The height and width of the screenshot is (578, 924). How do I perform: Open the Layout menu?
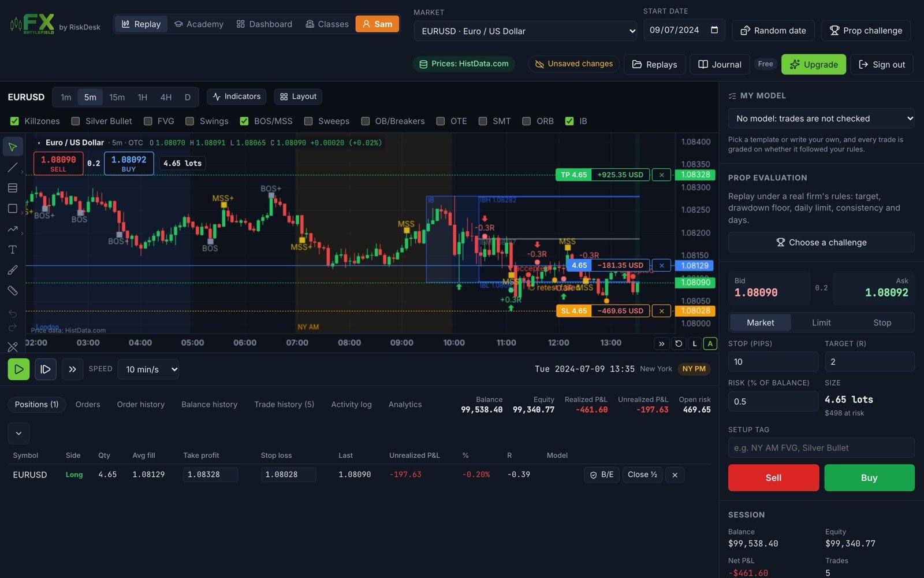point(298,97)
